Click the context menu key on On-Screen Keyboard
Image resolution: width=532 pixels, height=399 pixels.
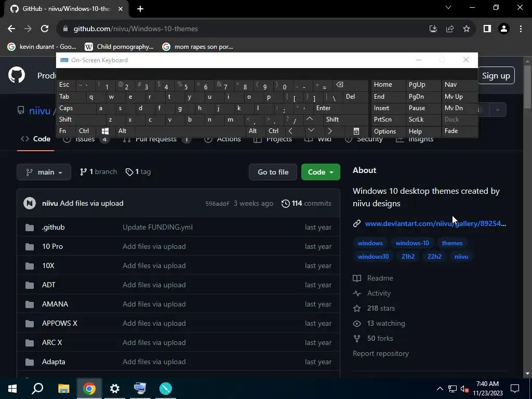(x=356, y=131)
